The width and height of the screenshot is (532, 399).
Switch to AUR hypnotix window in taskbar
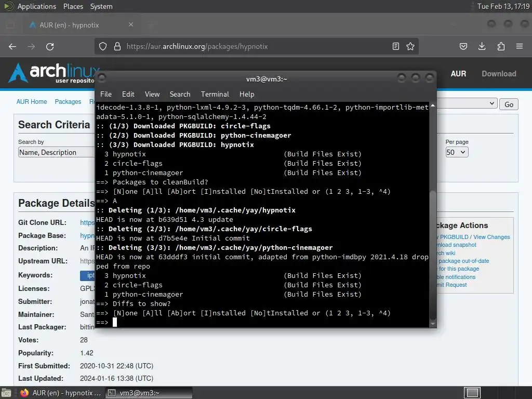pos(61,393)
